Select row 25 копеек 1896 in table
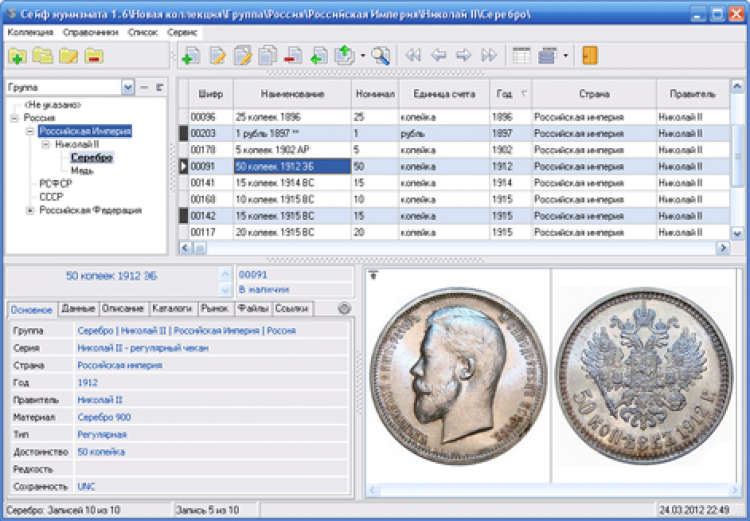The width and height of the screenshot is (750, 521). click(454, 117)
